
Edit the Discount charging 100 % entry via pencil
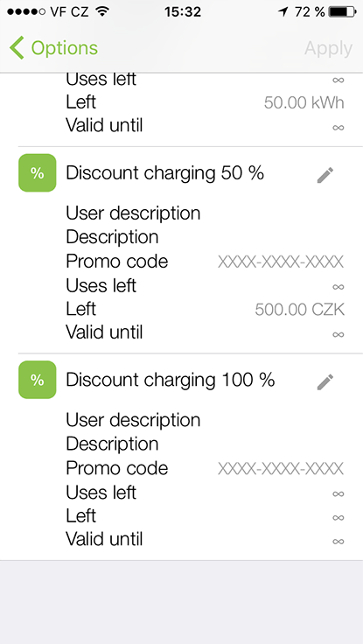[x=325, y=382]
